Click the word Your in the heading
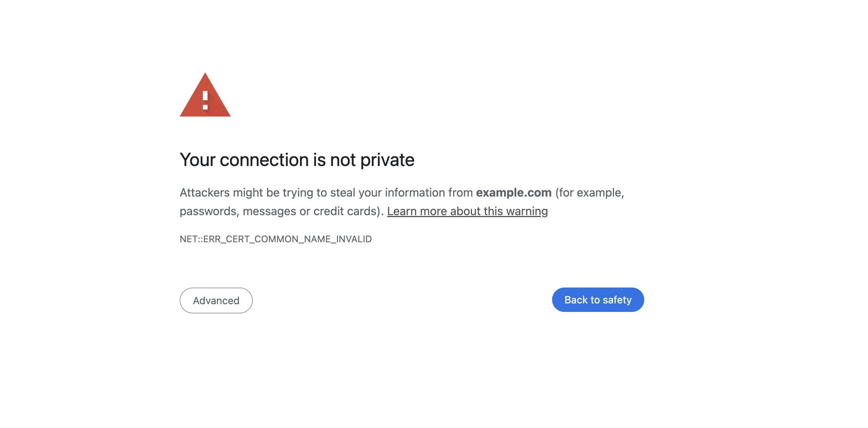 point(197,160)
